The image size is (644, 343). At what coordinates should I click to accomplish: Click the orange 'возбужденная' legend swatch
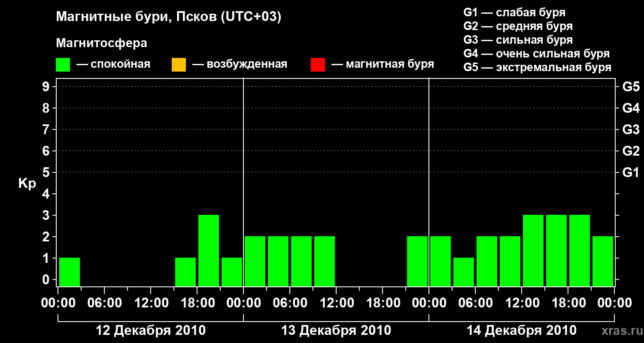point(179,65)
